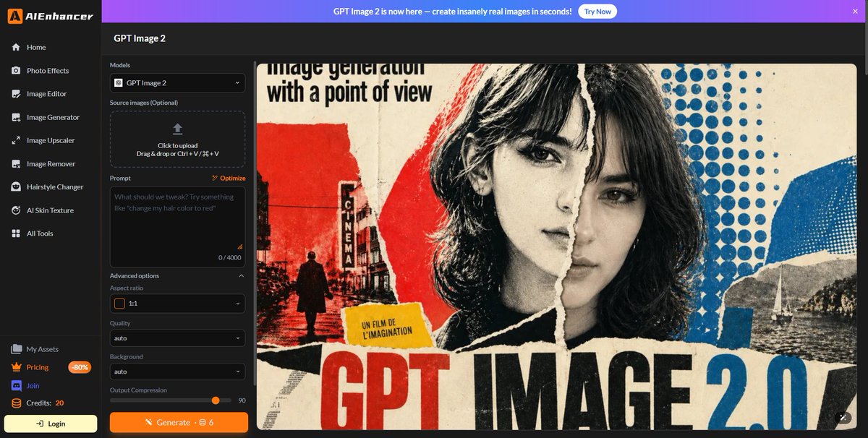Open the Models dropdown

[177, 83]
